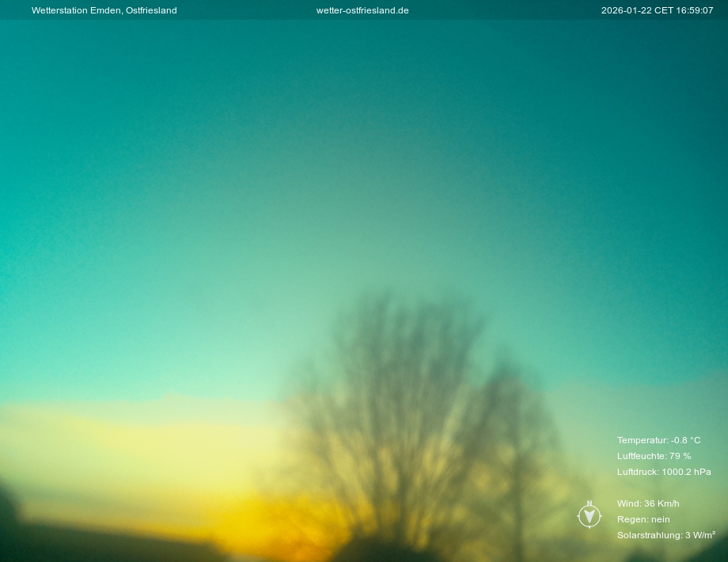
Task: Click the time 16:59:07 in the timestamp
Action: pos(695,10)
